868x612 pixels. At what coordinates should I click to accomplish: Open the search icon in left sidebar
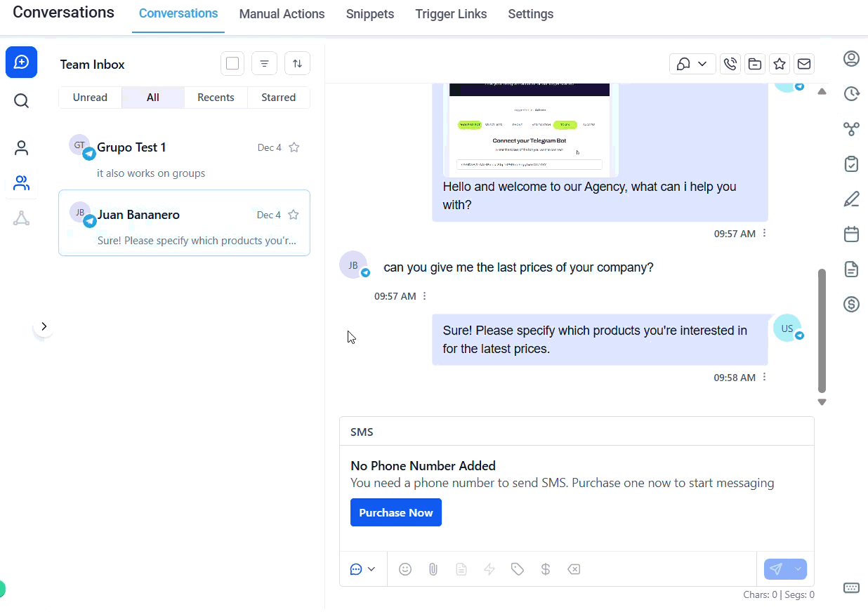tap(22, 101)
